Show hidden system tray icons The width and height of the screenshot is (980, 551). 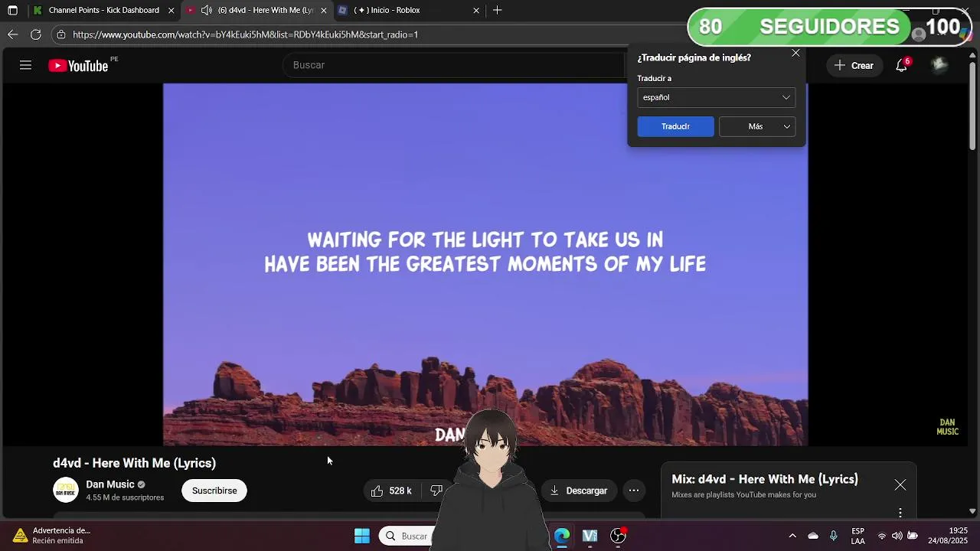(x=792, y=536)
